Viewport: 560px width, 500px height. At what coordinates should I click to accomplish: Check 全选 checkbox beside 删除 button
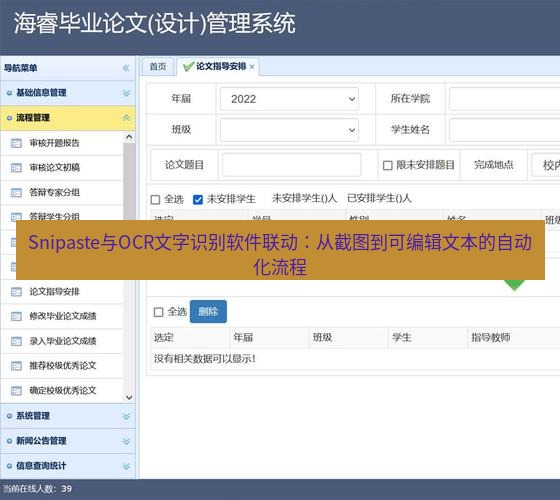click(x=159, y=312)
